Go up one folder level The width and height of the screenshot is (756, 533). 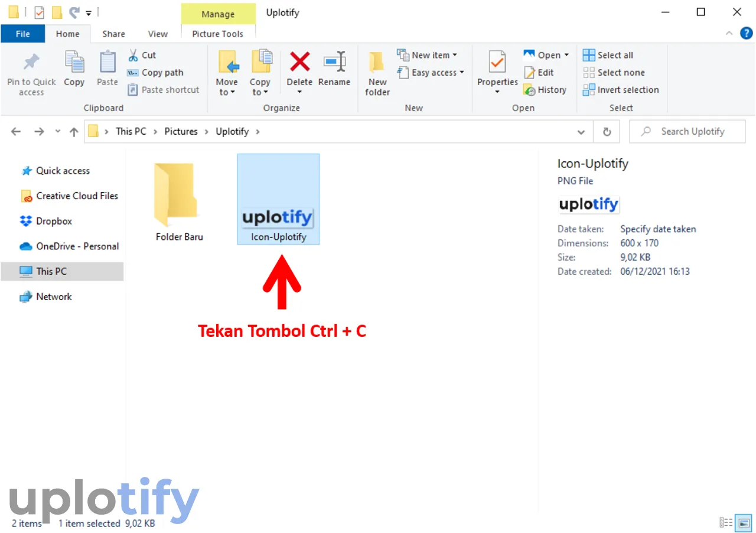pyautogui.click(x=74, y=132)
